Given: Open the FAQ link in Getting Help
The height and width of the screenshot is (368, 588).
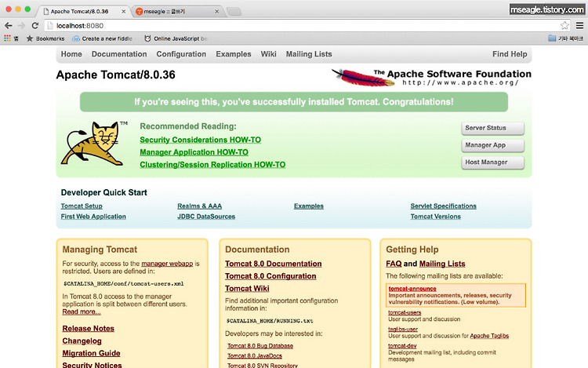Looking at the screenshot, I should (394, 264).
